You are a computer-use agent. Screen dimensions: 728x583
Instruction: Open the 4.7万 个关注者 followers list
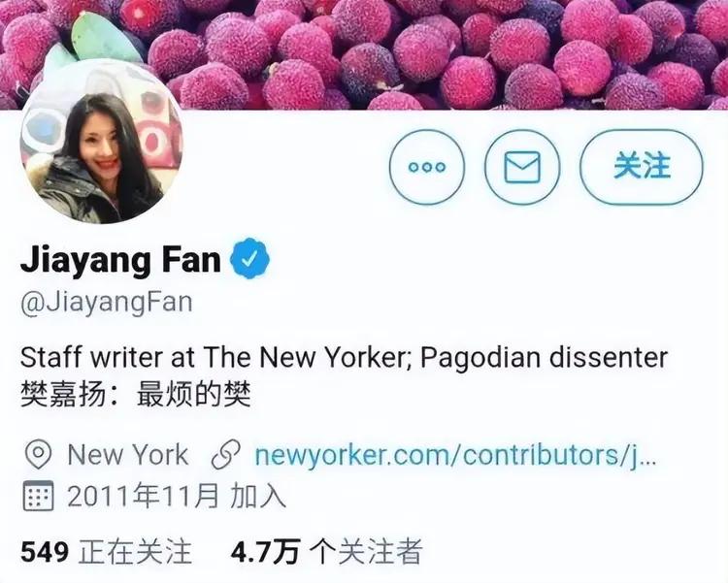click(x=326, y=551)
